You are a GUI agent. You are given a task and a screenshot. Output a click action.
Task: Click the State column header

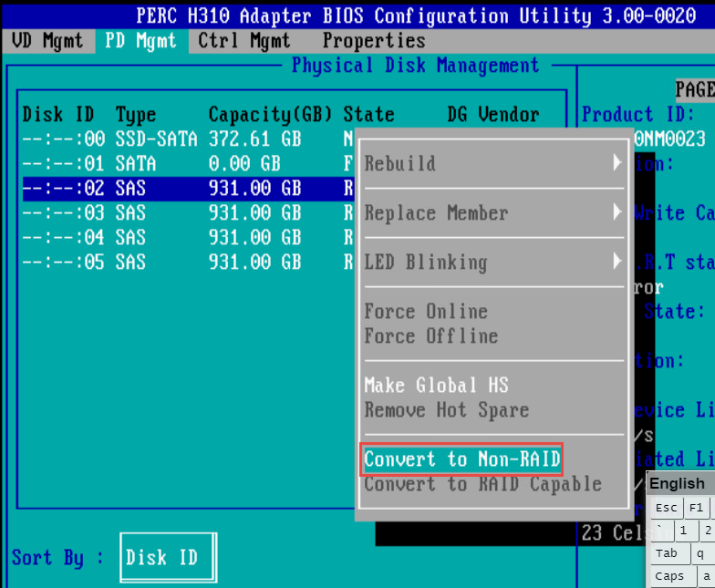(368, 115)
